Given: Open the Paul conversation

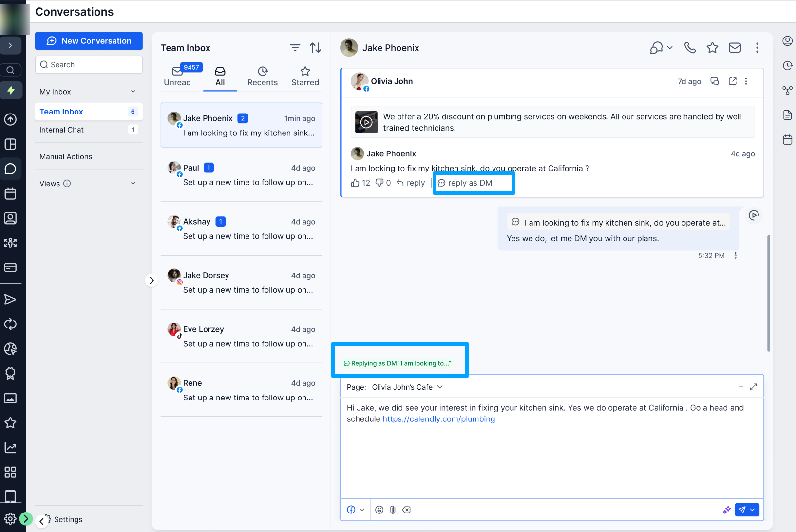Looking at the screenshot, I should coord(241,175).
